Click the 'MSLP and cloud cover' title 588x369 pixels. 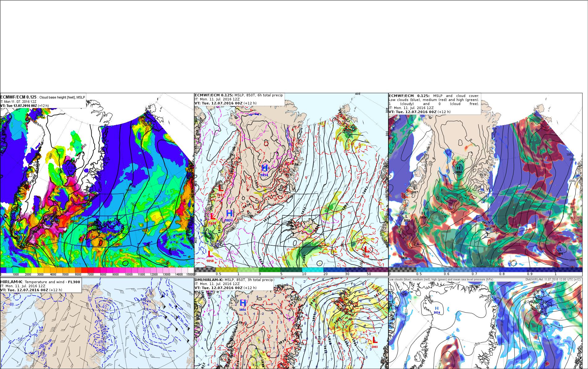456,96
